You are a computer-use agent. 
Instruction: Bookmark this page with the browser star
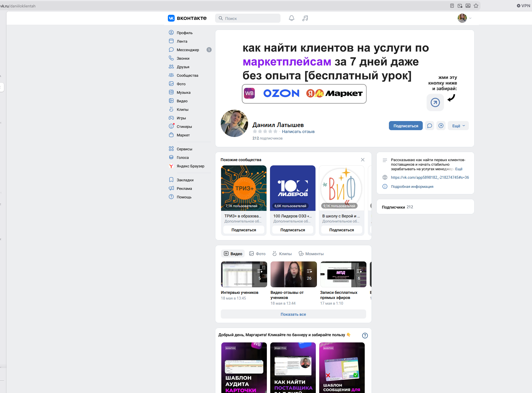(476, 6)
